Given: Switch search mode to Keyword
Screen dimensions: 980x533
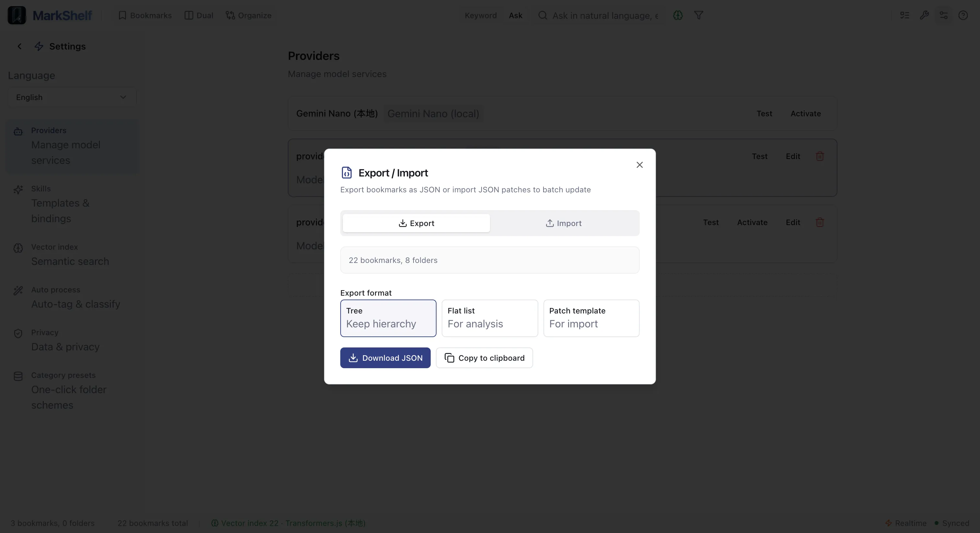Looking at the screenshot, I should coord(480,16).
